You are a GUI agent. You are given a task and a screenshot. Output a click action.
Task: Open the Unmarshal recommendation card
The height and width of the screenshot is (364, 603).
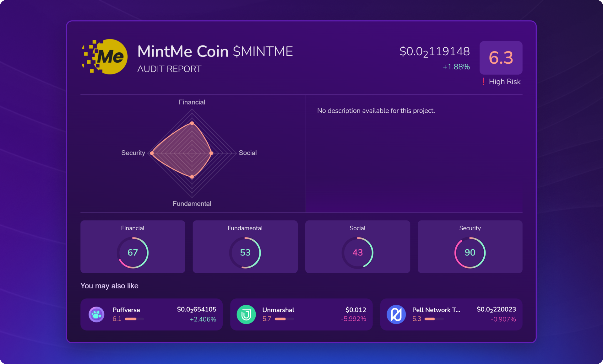click(301, 314)
